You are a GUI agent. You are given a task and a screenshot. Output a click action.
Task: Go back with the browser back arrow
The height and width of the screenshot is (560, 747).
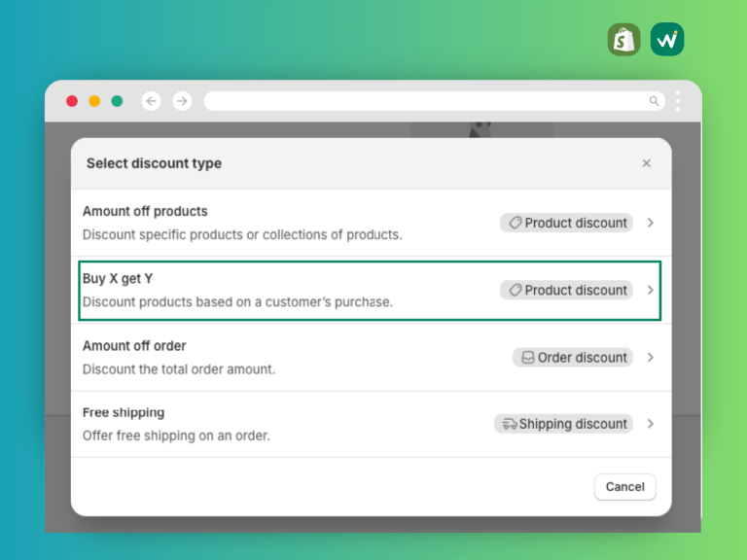[x=152, y=101]
